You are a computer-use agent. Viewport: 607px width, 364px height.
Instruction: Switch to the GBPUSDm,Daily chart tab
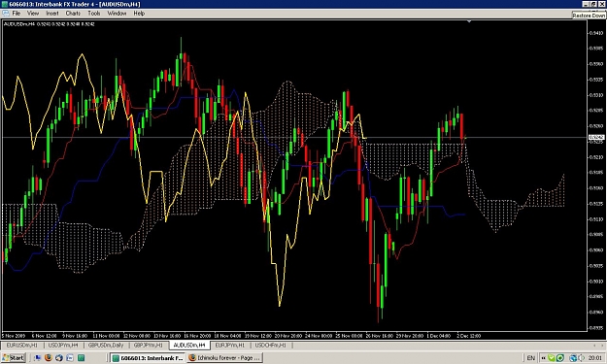pos(106,345)
